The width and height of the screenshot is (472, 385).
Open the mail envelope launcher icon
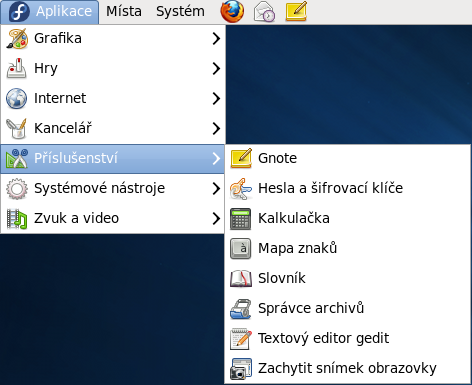264,12
